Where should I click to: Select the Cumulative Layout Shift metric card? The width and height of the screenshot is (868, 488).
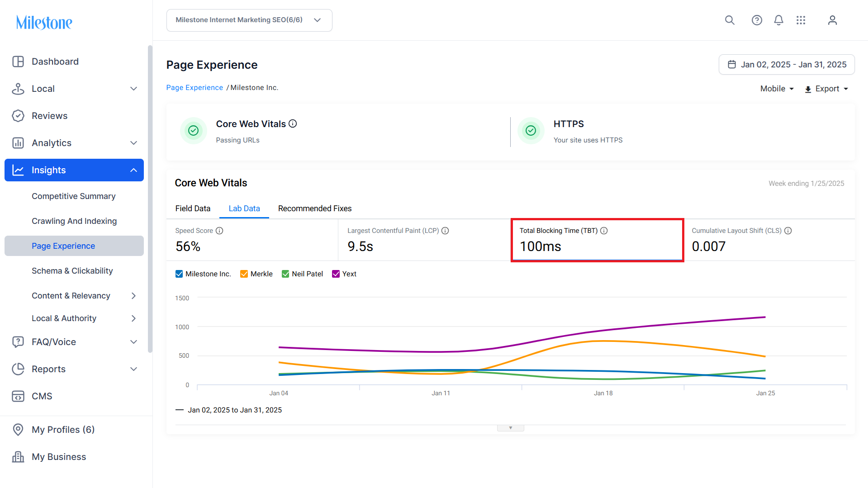[x=769, y=240]
